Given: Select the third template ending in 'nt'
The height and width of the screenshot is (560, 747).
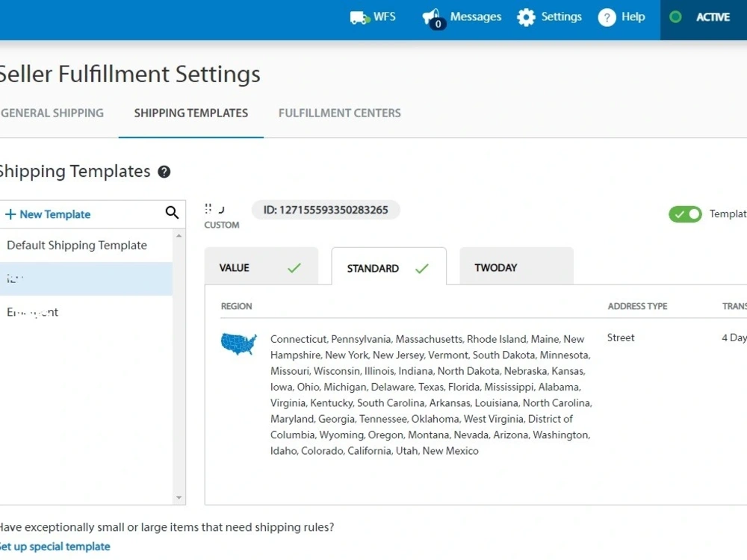Looking at the screenshot, I should click(86, 312).
